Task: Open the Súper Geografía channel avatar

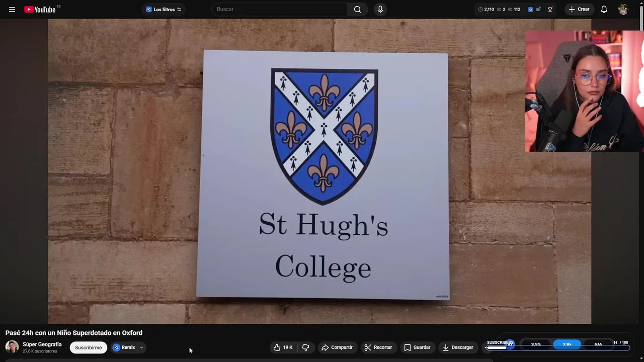Action: (x=12, y=347)
